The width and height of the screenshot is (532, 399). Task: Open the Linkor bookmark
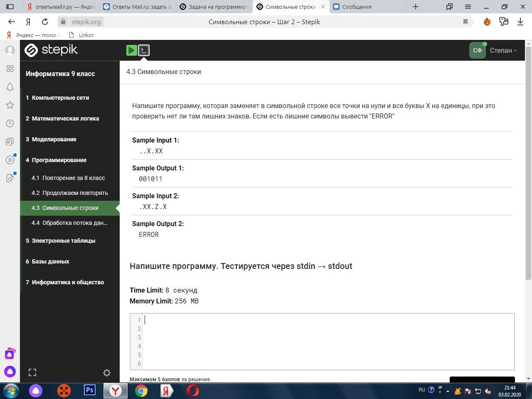[x=81, y=35]
